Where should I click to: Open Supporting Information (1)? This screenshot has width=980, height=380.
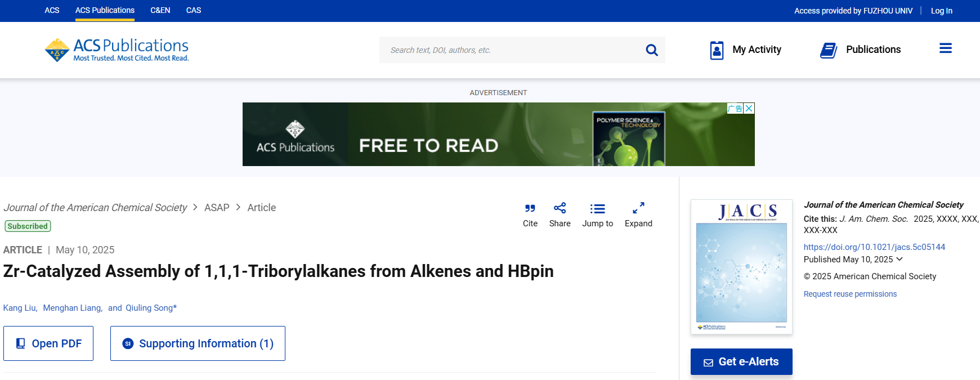click(198, 343)
